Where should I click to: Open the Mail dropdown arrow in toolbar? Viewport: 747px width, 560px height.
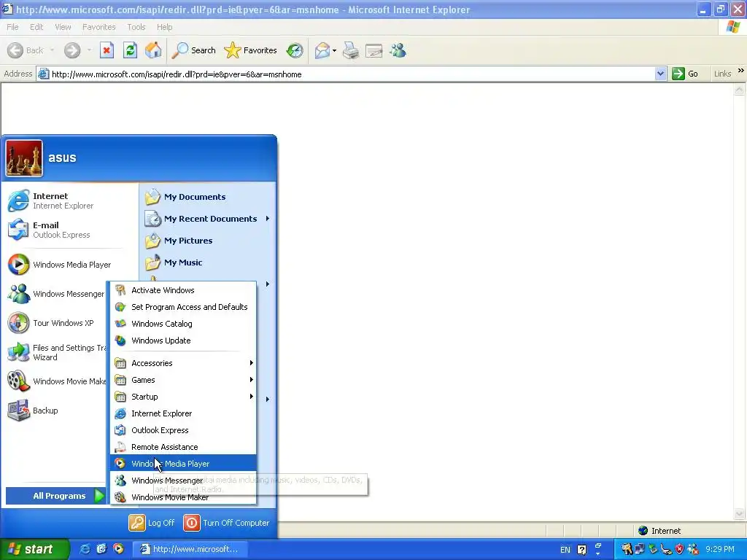334,50
